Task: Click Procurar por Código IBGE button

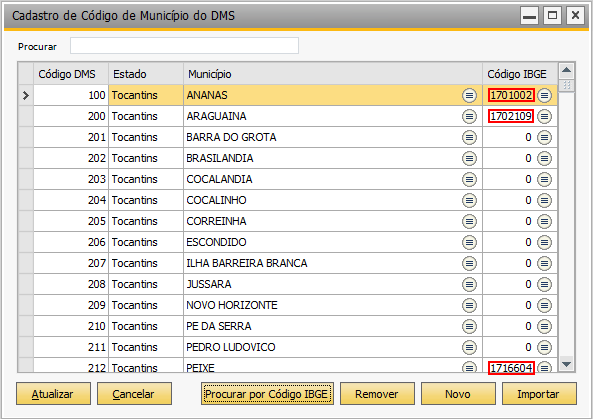Action: point(267,394)
